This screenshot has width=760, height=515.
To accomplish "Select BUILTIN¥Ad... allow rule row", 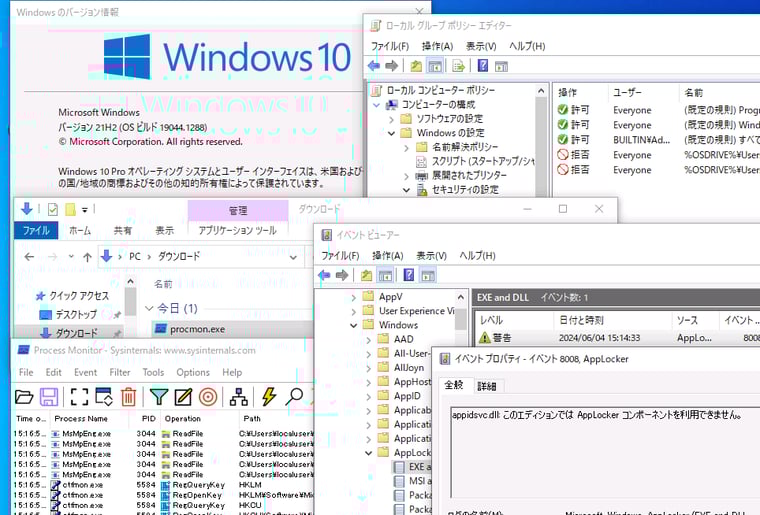I will coord(657,140).
